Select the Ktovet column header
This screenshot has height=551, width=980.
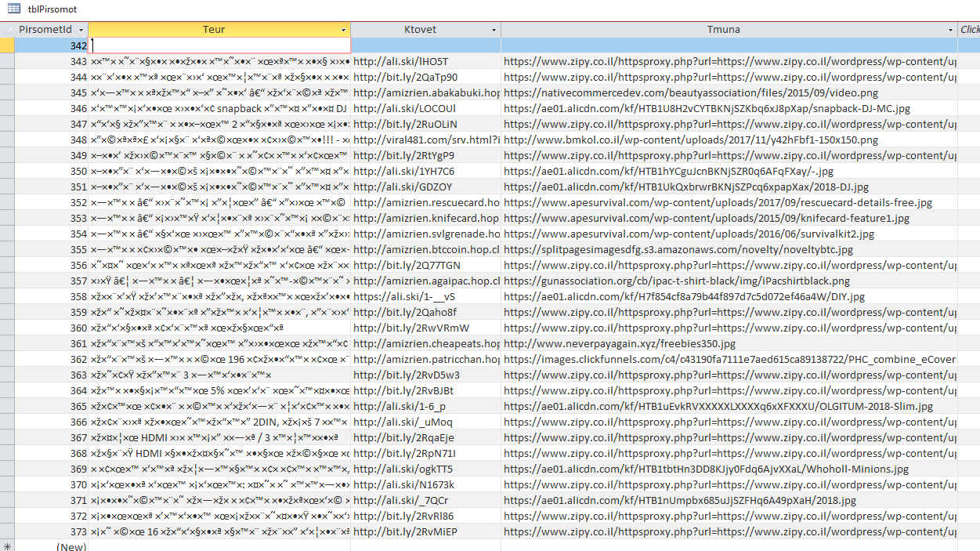click(426, 30)
